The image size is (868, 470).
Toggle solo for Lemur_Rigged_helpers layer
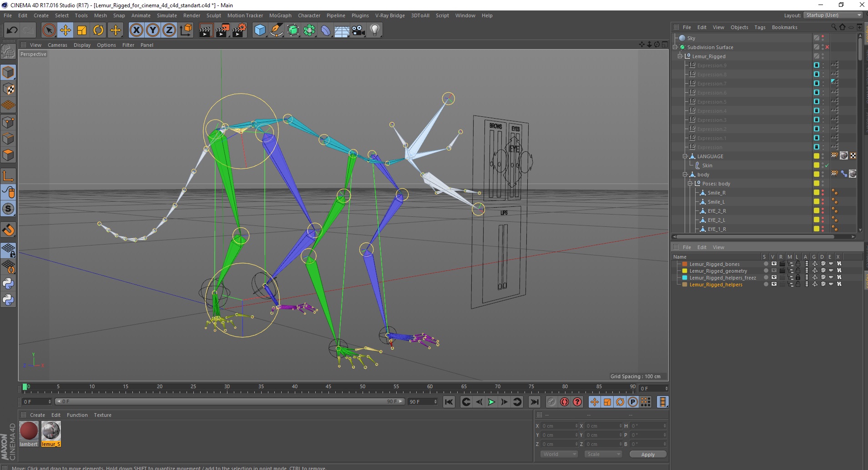click(x=766, y=284)
